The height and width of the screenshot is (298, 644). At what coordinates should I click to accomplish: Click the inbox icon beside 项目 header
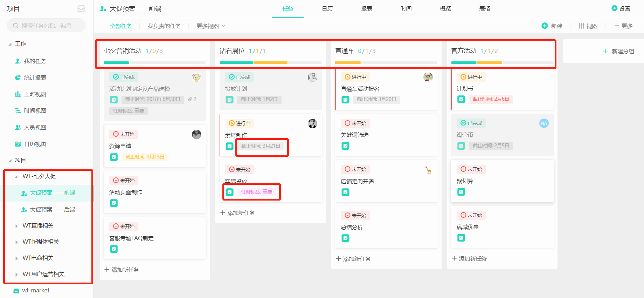pyautogui.click(x=81, y=9)
